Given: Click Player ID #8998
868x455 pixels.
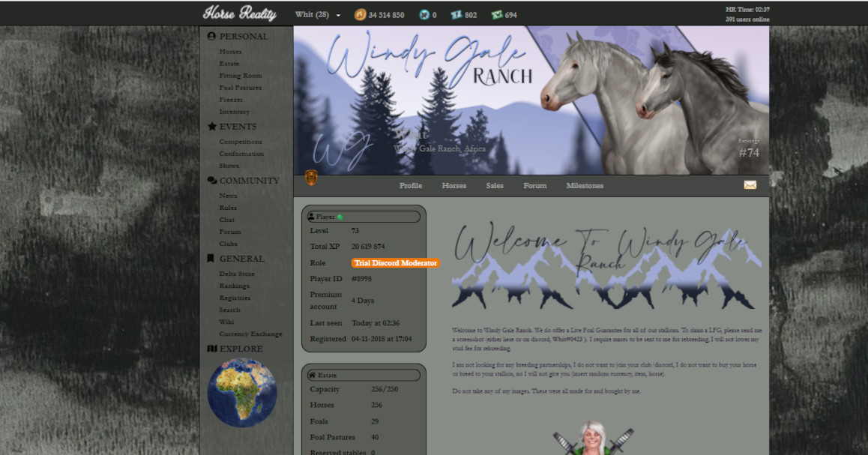Looking at the screenshot, I should click(361, 279).
